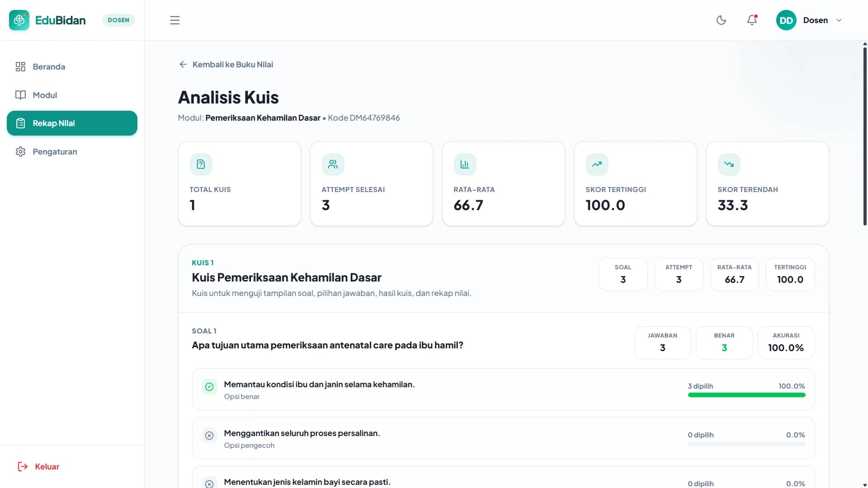This screenshot has width=868, height=488.
Task: Click the DOSEN role badge
Action: 118,20
